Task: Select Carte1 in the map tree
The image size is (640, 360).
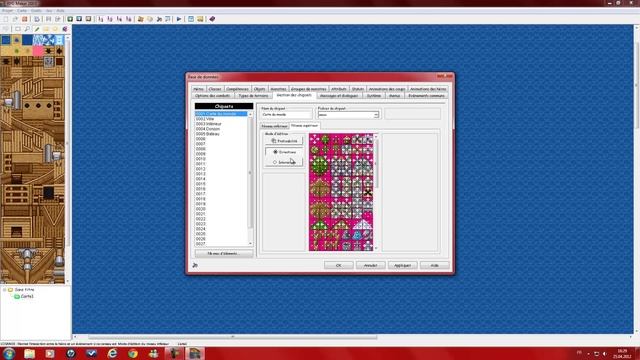Action: coord(27,296)
